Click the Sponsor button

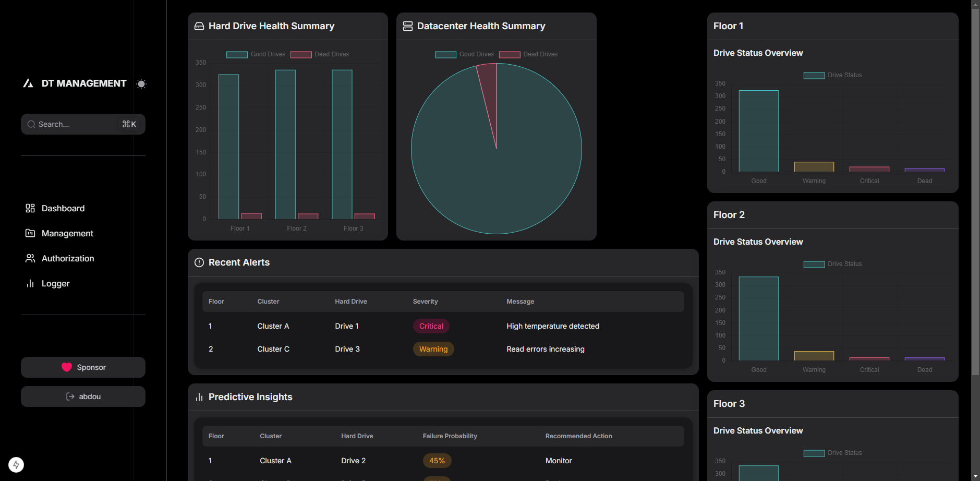pyautogui.click(x=83, y=367)
